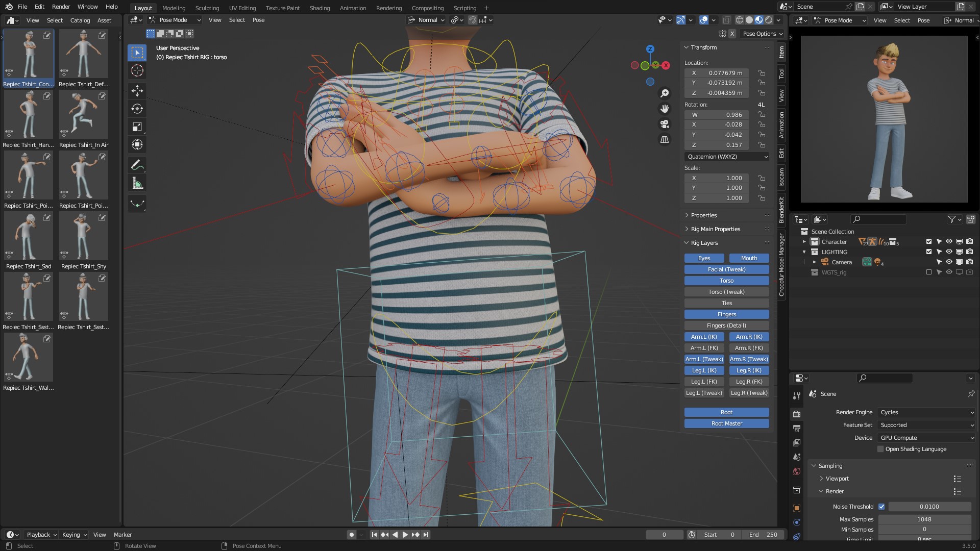Select the Repiec Tshirt_Sad pose thumbnail
The height and width of the screenshot is (551, 980).
pos(29,237)
